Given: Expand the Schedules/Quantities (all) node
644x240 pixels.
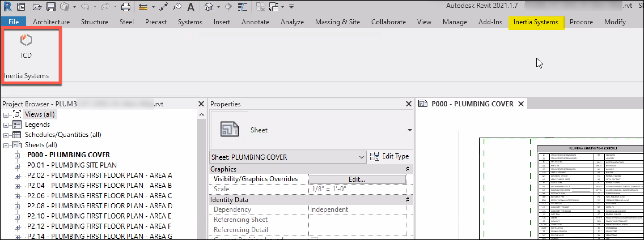Looking at the screenshot, I should (x=6, y=135).
